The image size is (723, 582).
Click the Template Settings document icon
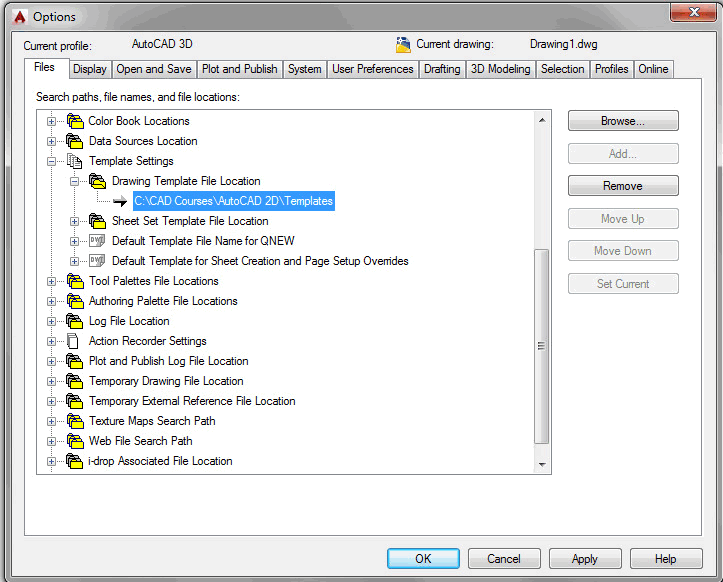coord(74,161)
